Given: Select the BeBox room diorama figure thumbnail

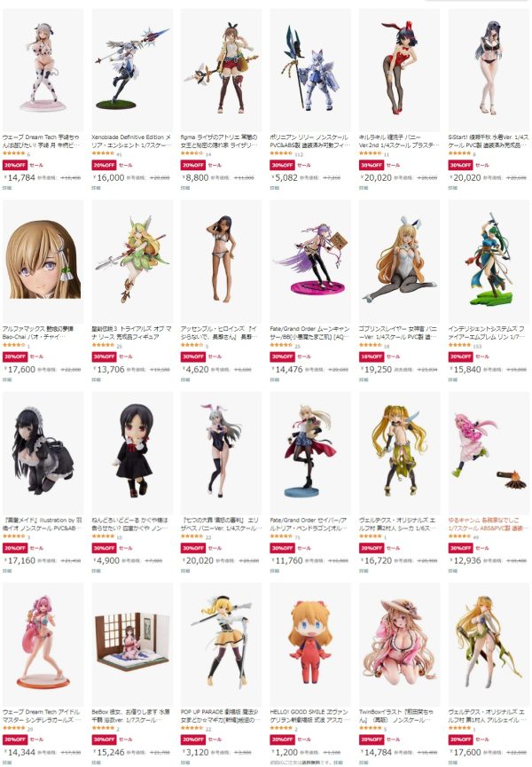Looking at the screenshot, I should tap(132, 644).
